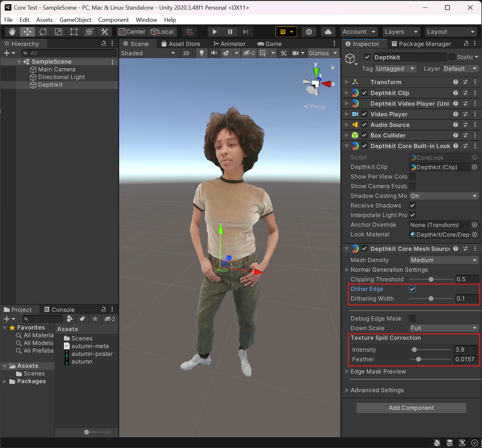Uncheck the Dither Edge checkbox
The height and width of the screenshot is (448, 482).
point(412,289)
